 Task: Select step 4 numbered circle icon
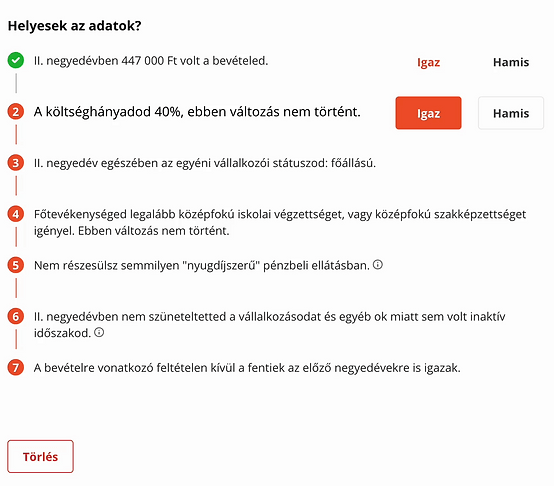16,214
